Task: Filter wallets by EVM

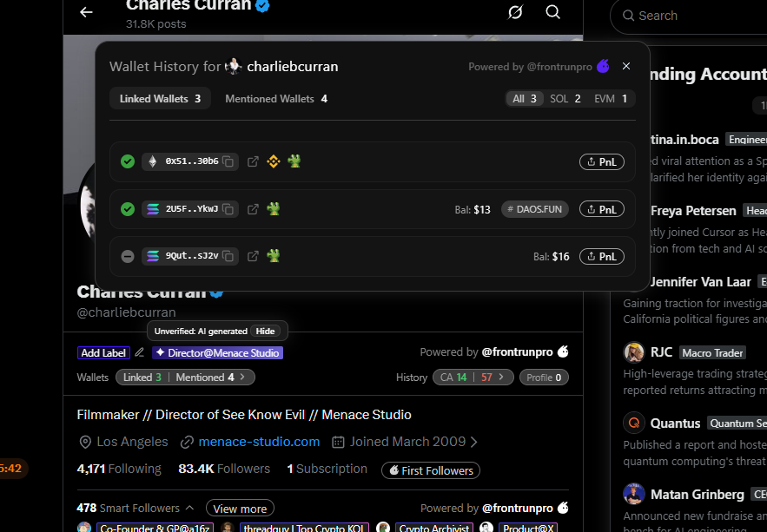Action: [611, 99]
